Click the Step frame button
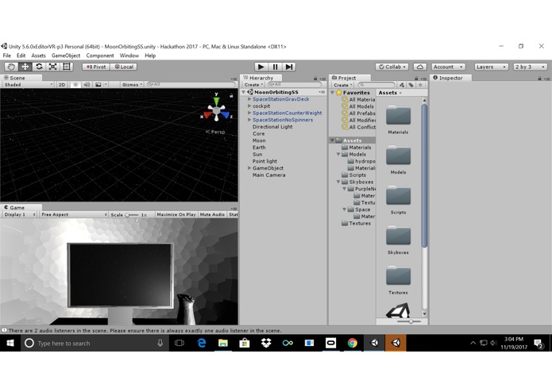 [x=288, y=67]
